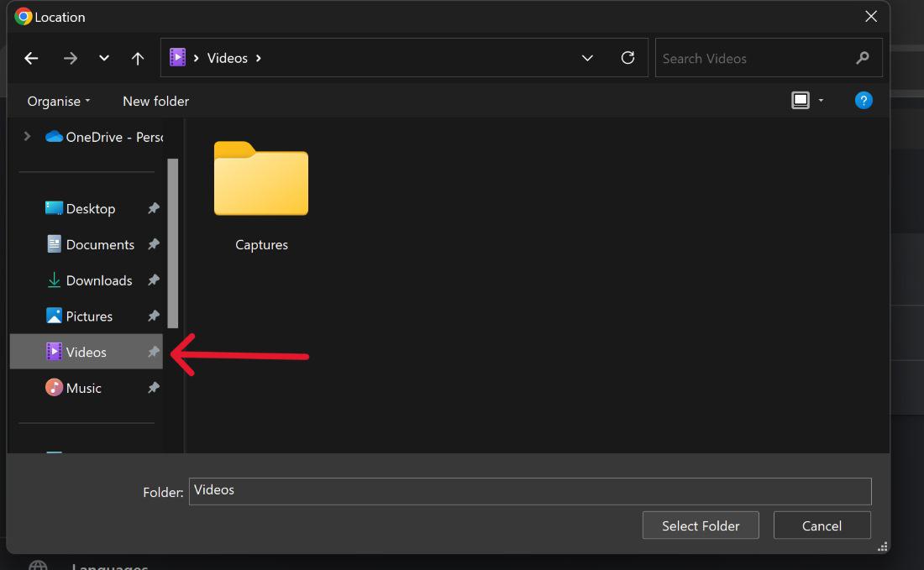Click Videos in the breadcrumb path
Image resolution: width=924 pixels, height=570 pixels.
click(x=227, y=58)
